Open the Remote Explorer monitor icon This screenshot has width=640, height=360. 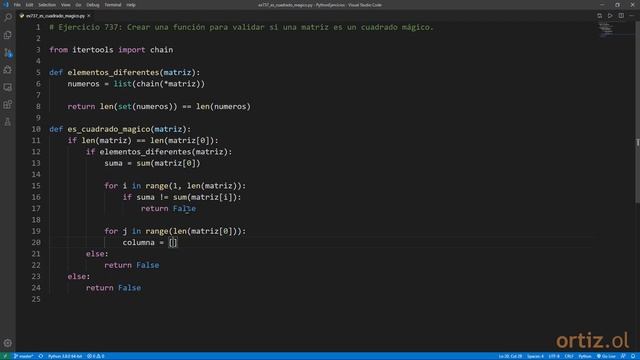(8, 87)
